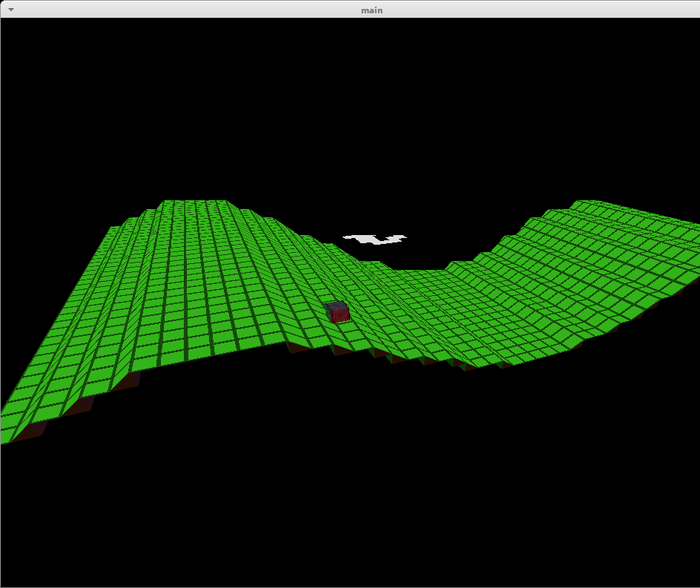
Task: Click the "main" window title text
Action: 372,10
